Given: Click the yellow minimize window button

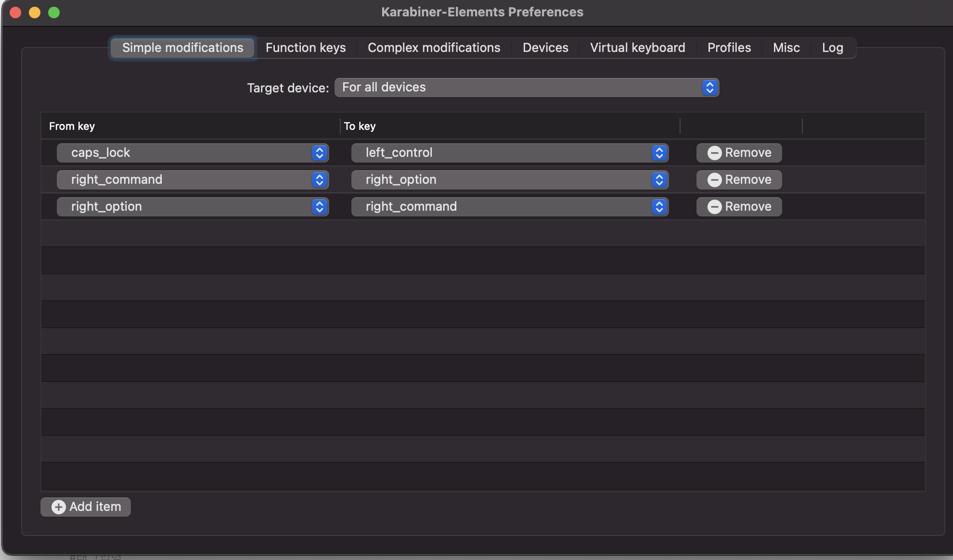Looking at the screenshot, I should pos(35,13).
